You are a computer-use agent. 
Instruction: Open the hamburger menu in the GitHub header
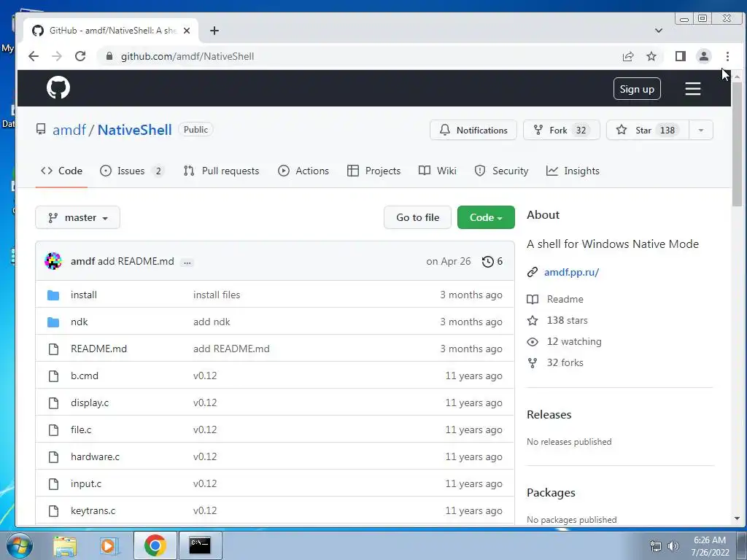693,88
